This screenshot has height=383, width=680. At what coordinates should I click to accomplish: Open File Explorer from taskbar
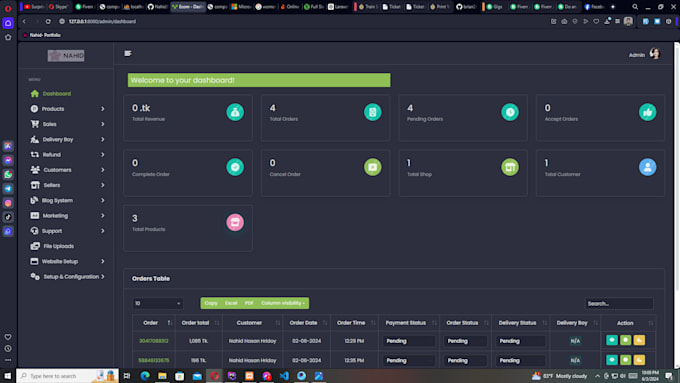tap(162, 376)
